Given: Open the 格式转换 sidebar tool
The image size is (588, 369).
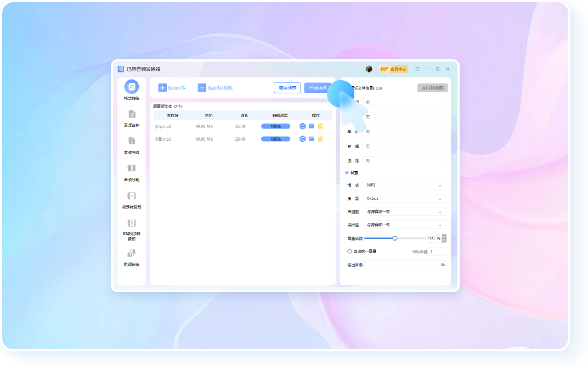Looking at the screenshot, I should point(131,90).
